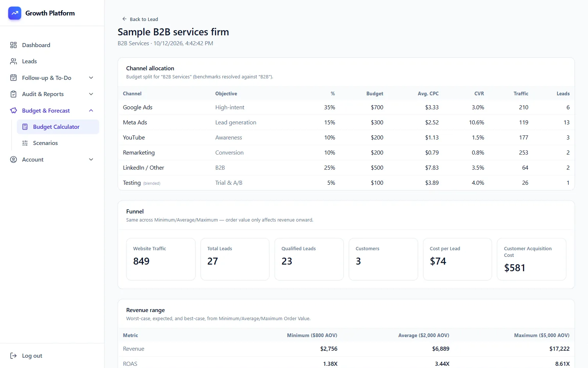Click the CVR column header
The width and height of the screenshot is (588, 368).
479,93
